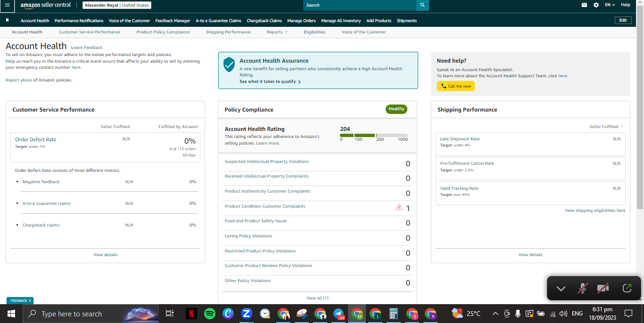Close the Feedback tab
The width and height of the screenshot is (644, 323).
coord(30,300)
